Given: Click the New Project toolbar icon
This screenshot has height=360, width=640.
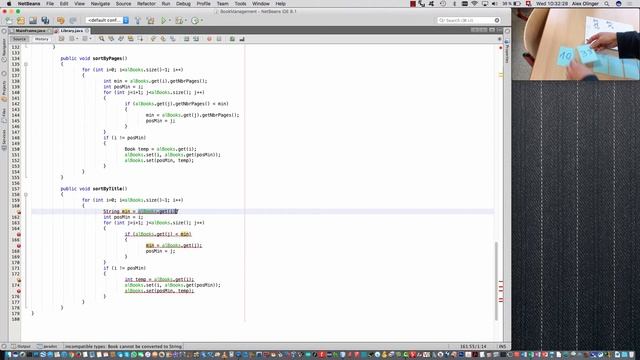Looking at the screenshot, I should coord(21,20).
